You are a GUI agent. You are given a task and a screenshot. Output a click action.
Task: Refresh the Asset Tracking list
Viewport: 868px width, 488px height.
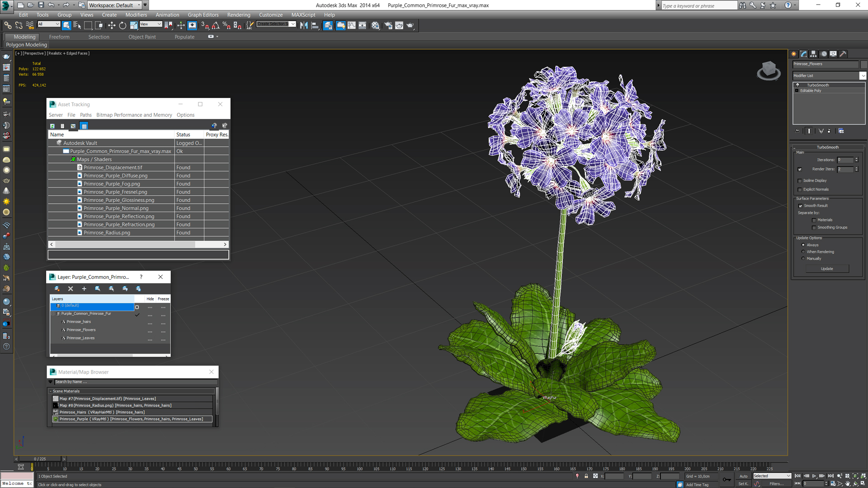[x=52, y=126]
